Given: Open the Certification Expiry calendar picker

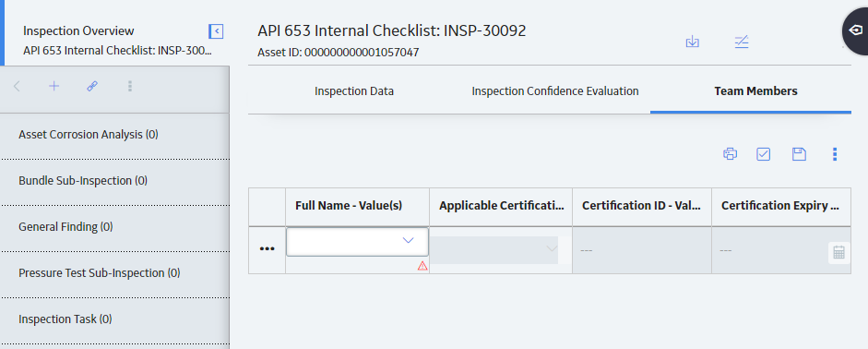Looking at the screenshot, I should coord(838,253).
